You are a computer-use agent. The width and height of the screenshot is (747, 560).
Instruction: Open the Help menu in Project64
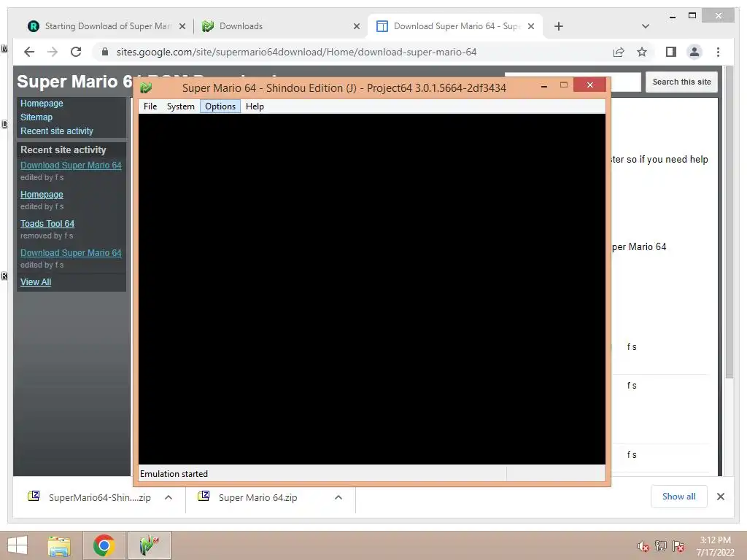pyautogui.click(x=255, y=106)
